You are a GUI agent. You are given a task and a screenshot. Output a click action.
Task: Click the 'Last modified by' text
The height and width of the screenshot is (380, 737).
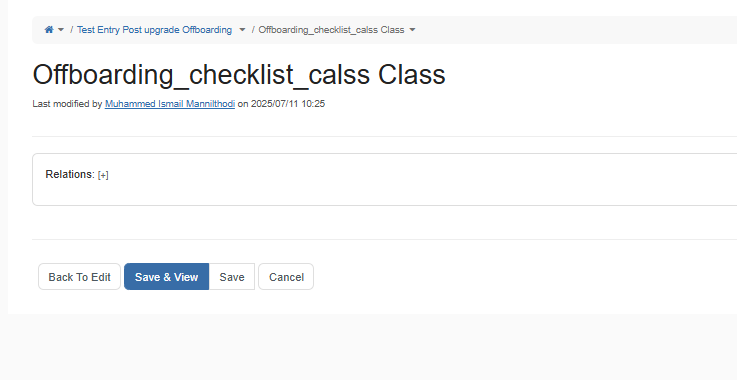[x=67, y=104]
